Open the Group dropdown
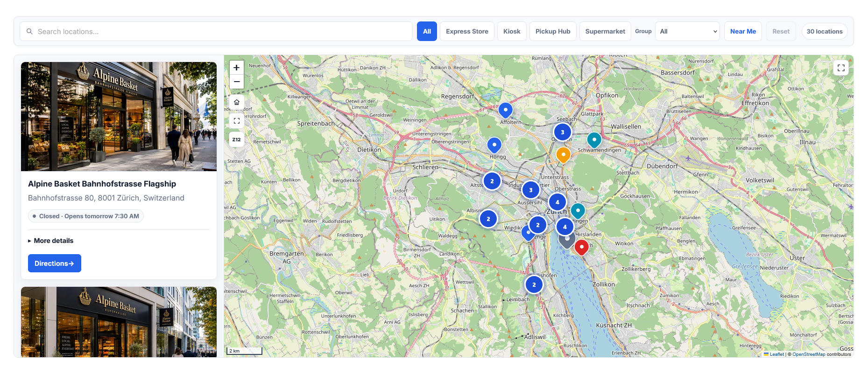Screen dimensions: 868x374 [x=687, y=31]
